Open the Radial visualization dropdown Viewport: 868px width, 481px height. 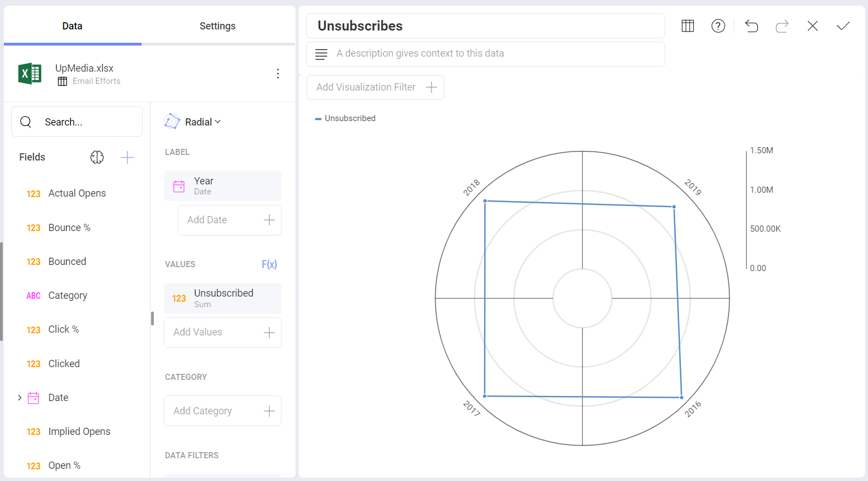(x=203, y=122)
